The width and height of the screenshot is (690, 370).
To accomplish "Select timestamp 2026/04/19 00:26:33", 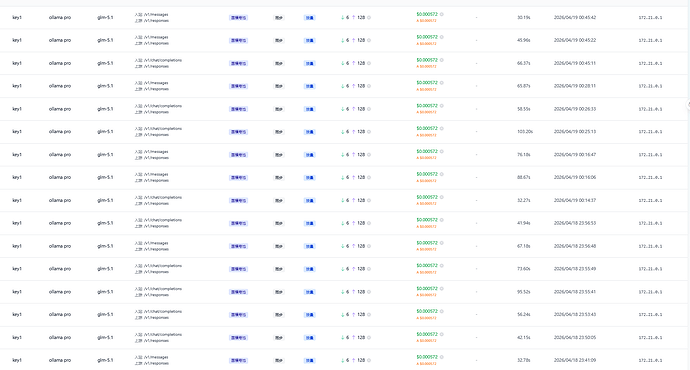I will (x=575, y=109).
